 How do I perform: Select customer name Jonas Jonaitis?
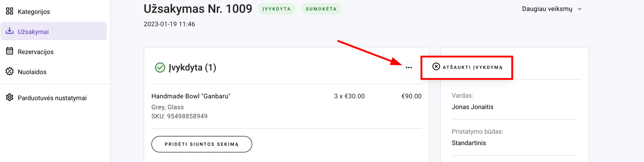(472, 107)
